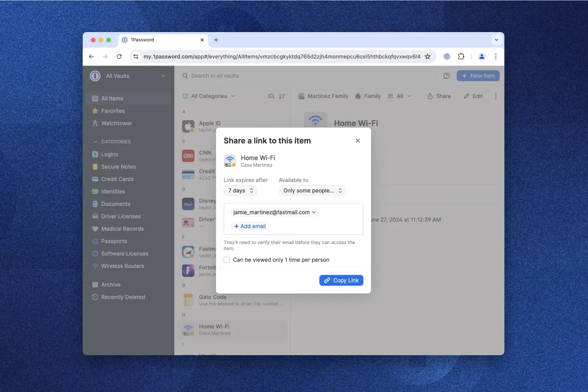
Task: Click Add email
Action: [250, 226]
